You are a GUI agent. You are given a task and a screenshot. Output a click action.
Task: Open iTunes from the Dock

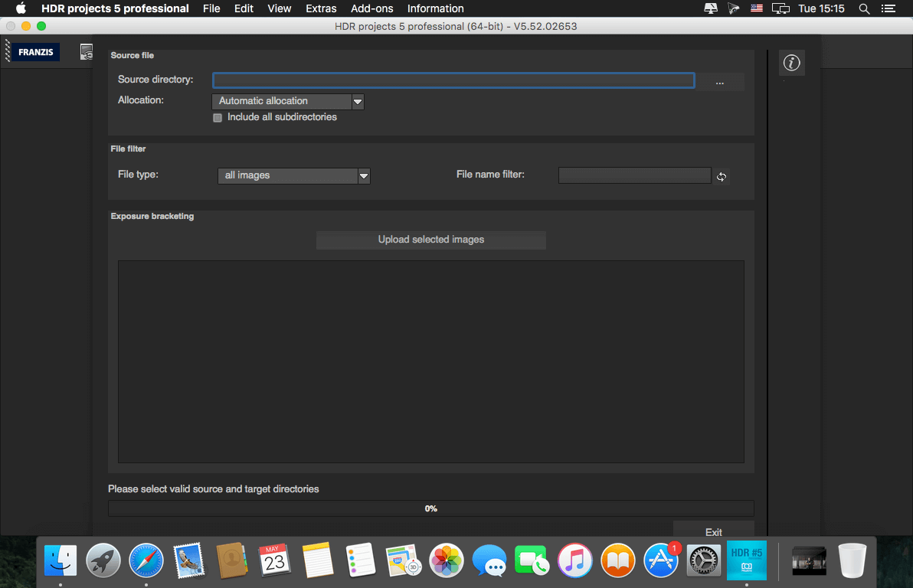(574, 560)
